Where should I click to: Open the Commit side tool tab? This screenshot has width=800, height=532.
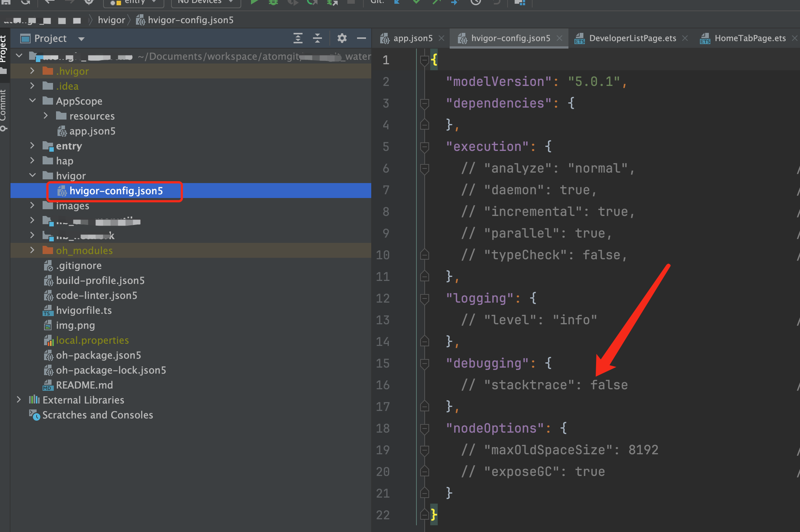pos(4,109)
